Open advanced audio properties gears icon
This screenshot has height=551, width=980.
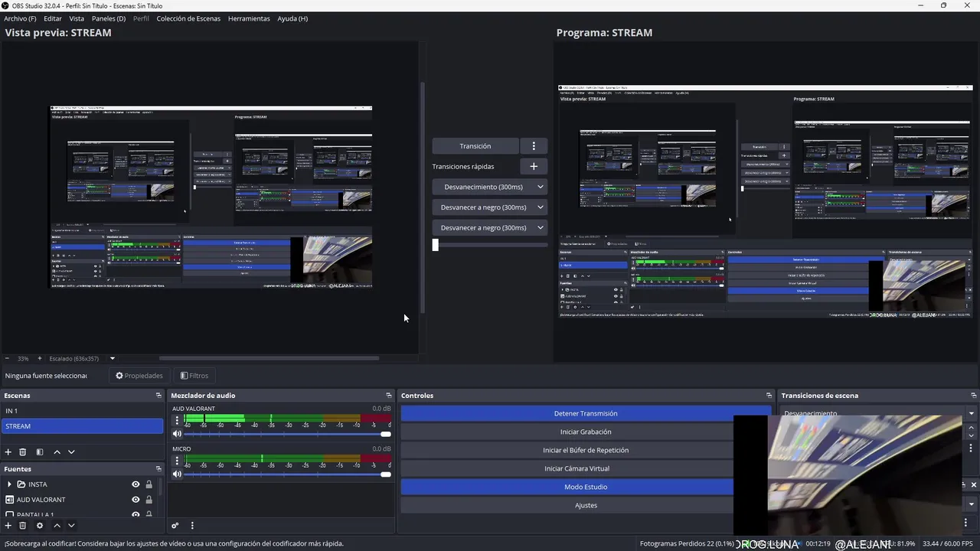click(175, 526)
